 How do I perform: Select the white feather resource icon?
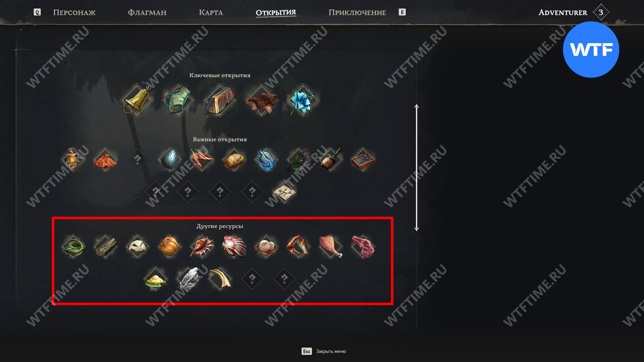(x=188, y=279)
